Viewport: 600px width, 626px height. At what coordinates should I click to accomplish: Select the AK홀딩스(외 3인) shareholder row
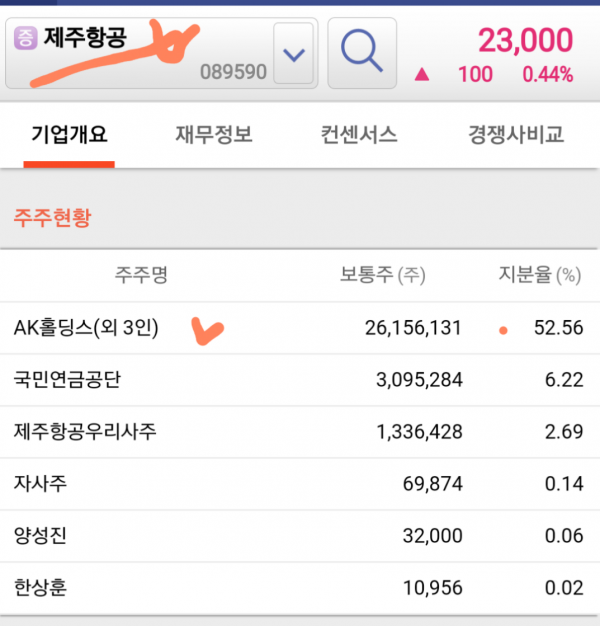300,328
